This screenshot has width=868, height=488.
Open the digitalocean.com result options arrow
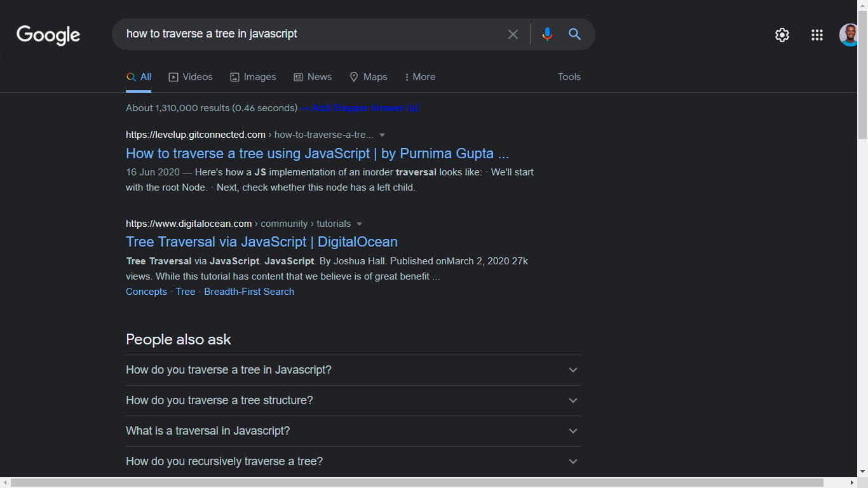[x=359, y=224]
